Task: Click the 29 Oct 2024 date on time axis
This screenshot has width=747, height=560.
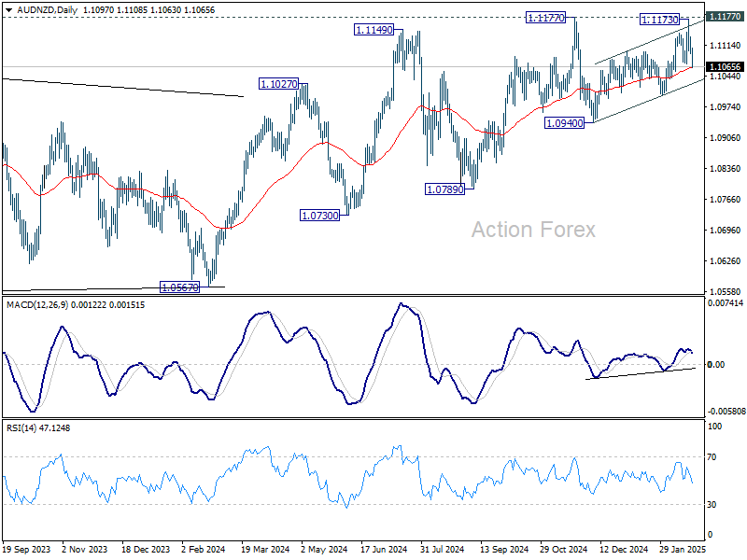Action: (564, 549)
